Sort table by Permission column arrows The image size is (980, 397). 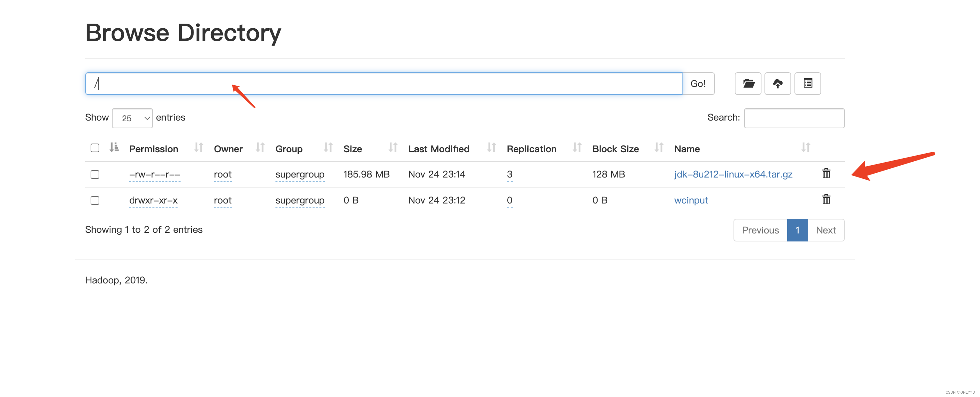[x=198, y=148]
